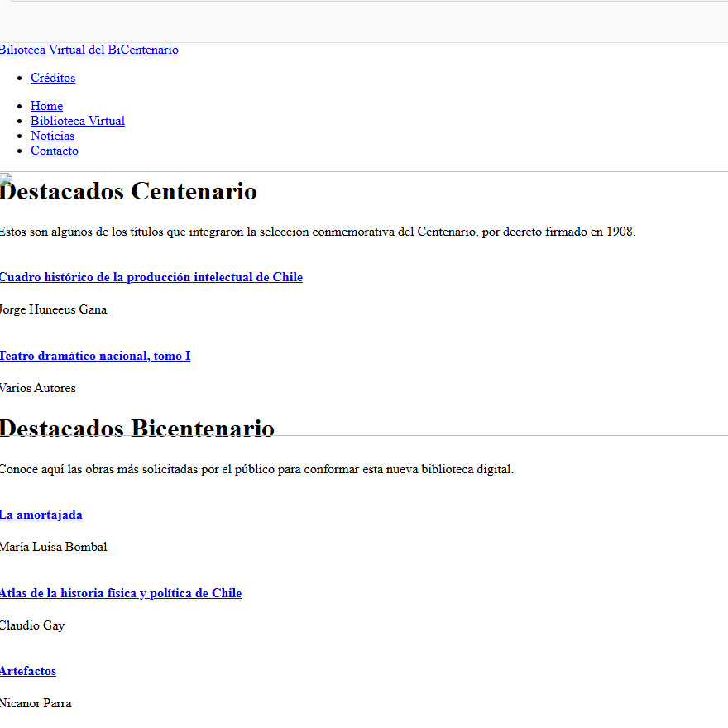Open Cuadro histórico de la producción intelectual de Chile
Screen dimensions: 728x728
tap(151, 277)
